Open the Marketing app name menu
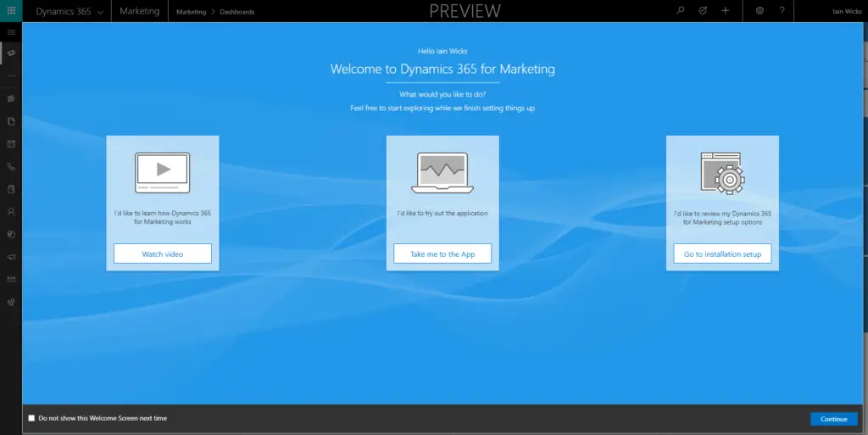This screenshot has height=435, width=868. pyautogui.click(x=140, y=11)
